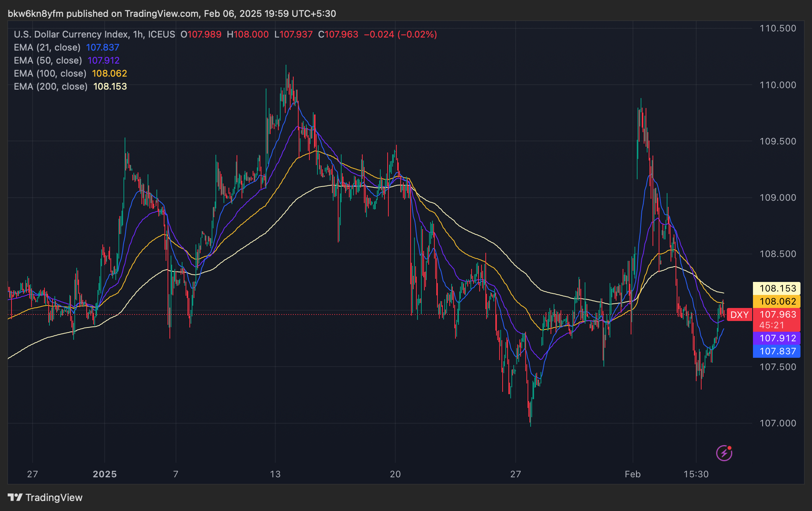
Task: Click the TradingView logo at bottom left
Action: pos(45,497)
